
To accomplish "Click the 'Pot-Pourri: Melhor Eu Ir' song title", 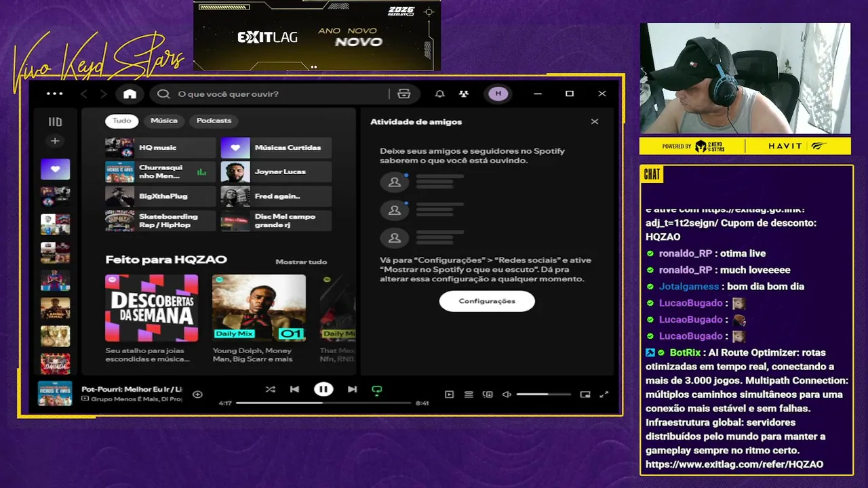I will 132,389.
